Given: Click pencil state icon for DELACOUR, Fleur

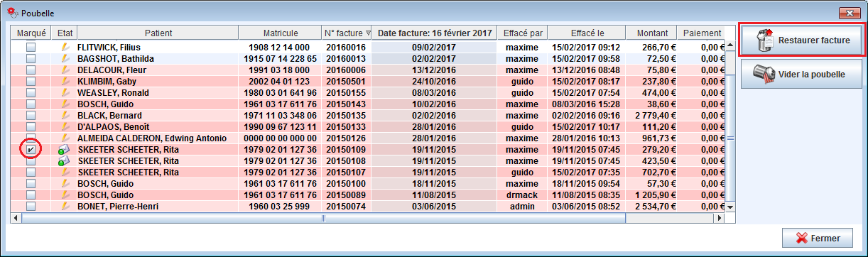Looking at the screenshot, I should [x=65, y=70].
